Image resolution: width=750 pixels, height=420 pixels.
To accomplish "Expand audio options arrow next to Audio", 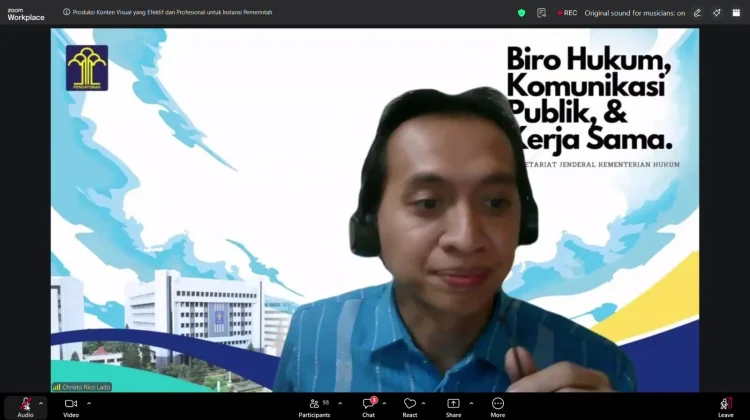I will (x=41, y=404).
